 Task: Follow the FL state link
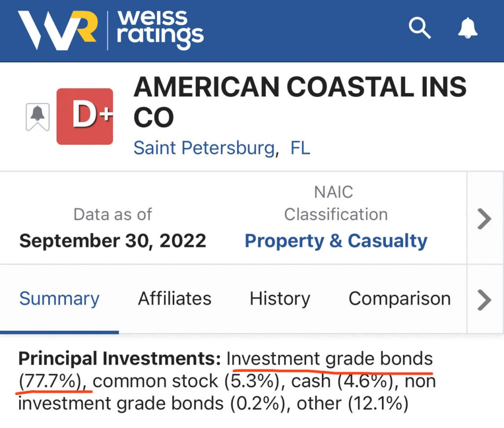(300, 148)
